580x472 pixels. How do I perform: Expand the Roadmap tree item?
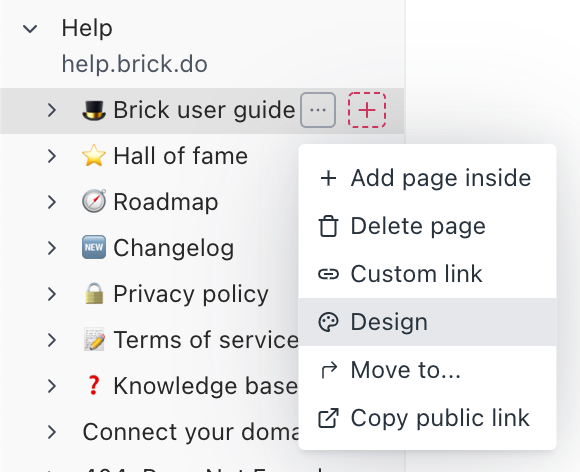click(52, 202)
